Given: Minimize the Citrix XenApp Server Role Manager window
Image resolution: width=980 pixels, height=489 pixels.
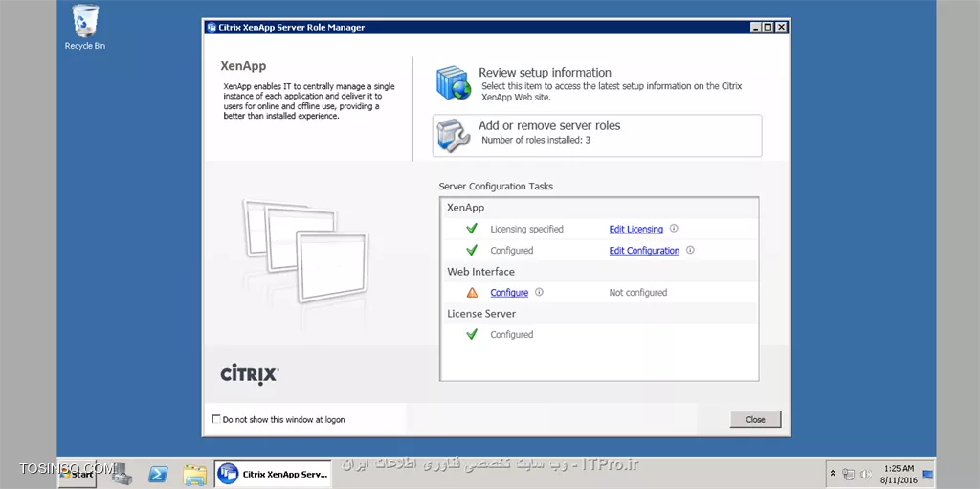Looking at the screenshot, I should 756,28.
